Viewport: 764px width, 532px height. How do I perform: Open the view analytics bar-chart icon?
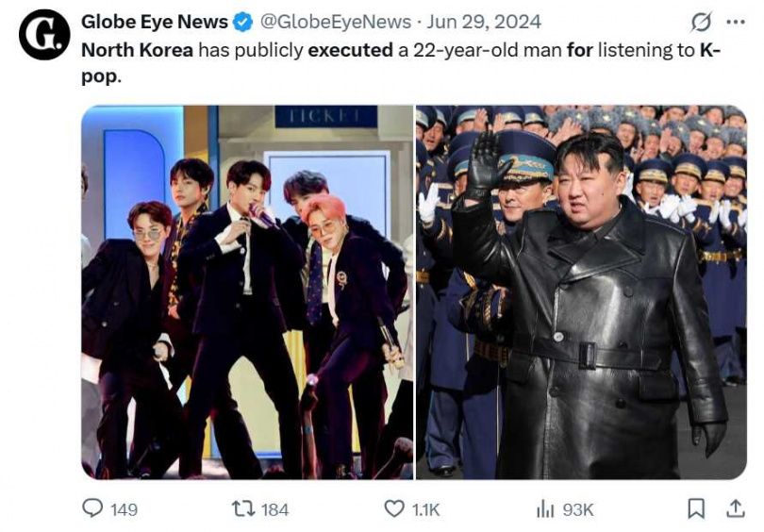pyautogui.click(x=545, y=508)
